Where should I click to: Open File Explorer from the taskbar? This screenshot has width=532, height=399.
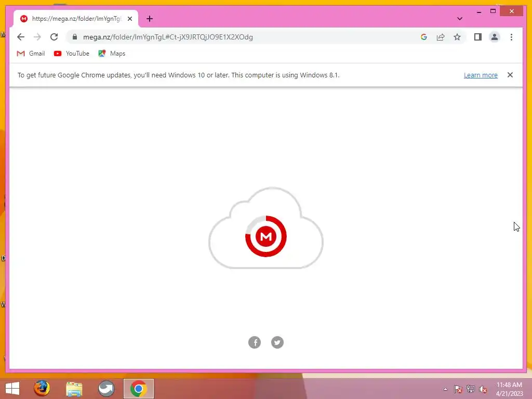click(x=74, y=389)
